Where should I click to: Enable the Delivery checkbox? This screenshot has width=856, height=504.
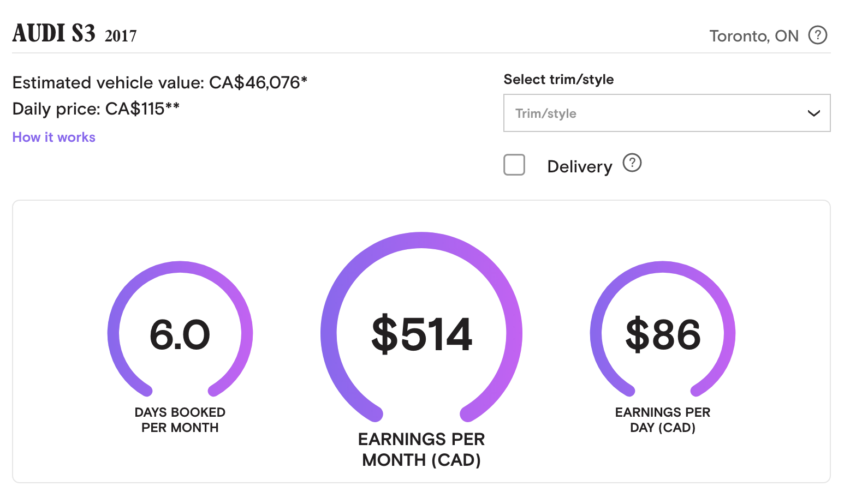click(x=514, y=165)
